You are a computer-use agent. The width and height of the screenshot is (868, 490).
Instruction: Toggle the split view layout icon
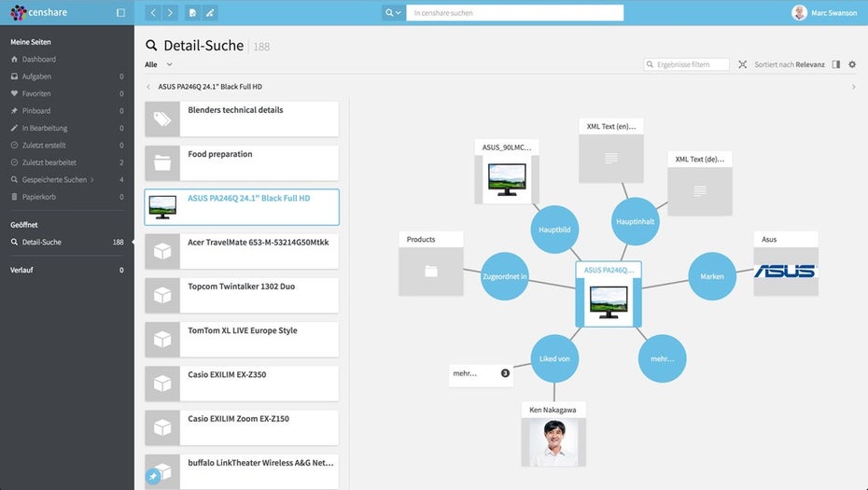tap(836, 64)
